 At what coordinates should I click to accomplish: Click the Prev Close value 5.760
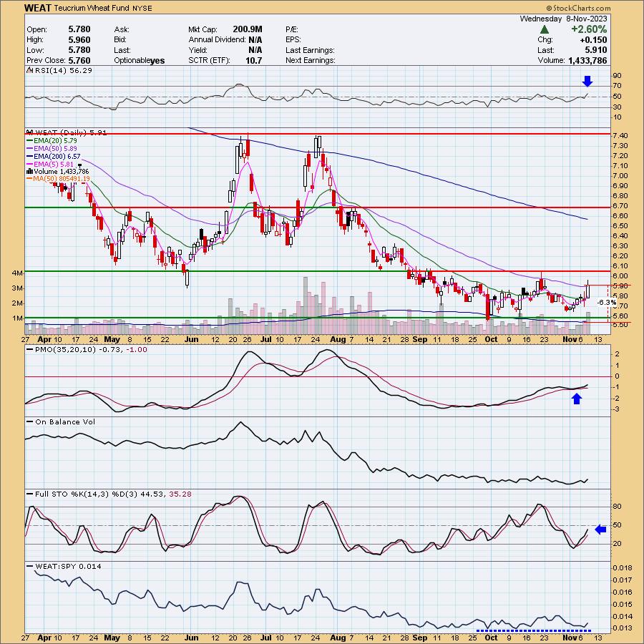[79, 60]
